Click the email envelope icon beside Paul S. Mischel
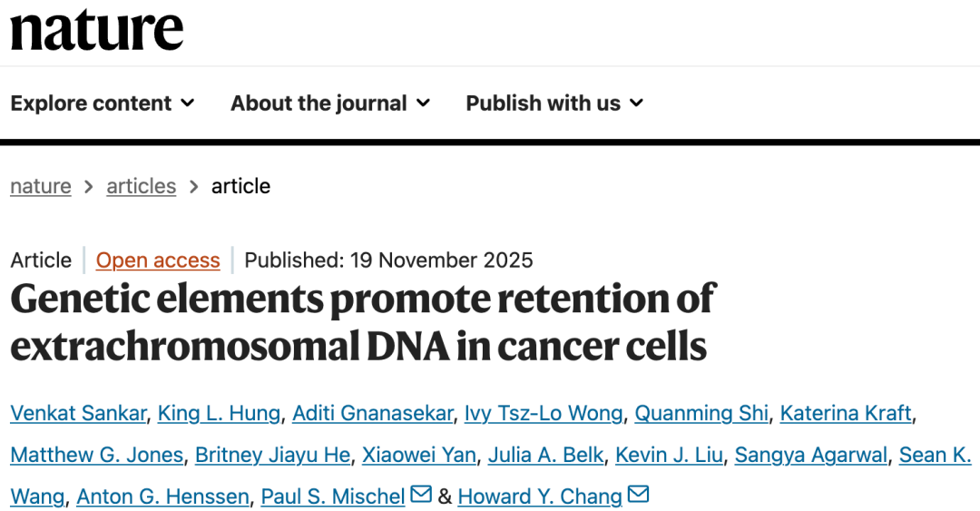 [421, 495]
